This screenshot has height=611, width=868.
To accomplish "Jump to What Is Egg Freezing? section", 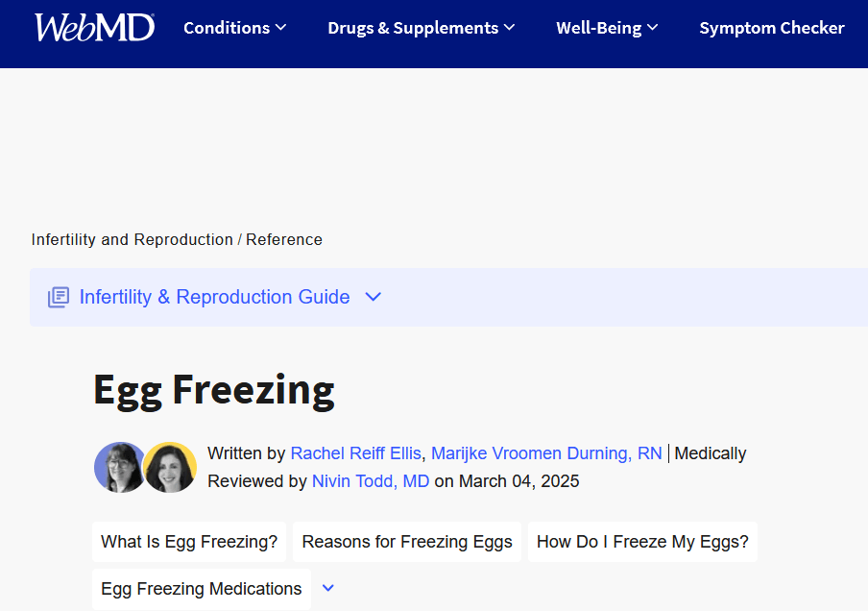I will 189,542.
